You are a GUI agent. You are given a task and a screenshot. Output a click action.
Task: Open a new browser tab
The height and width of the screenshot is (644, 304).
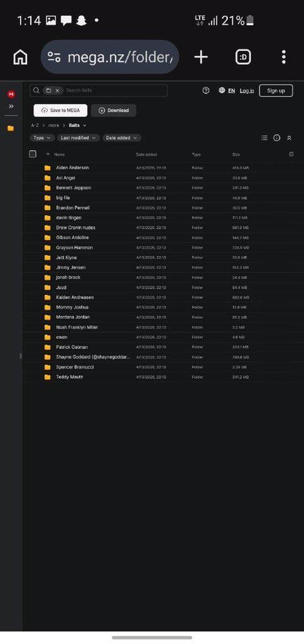[x=200, y=57]
